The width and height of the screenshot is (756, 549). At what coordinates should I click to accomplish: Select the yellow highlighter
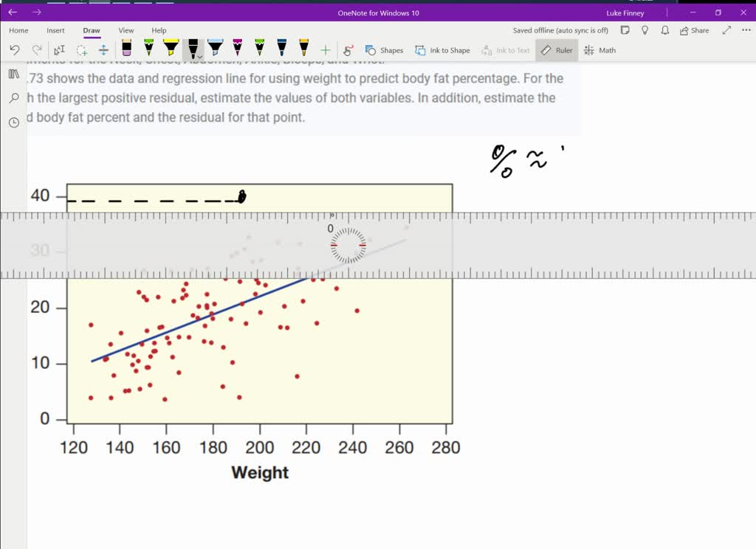pos(170,49)
